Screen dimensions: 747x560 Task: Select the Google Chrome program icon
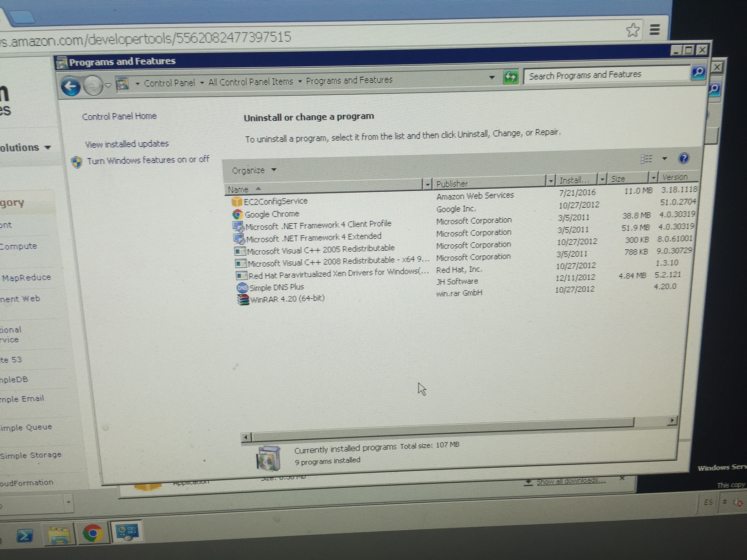point(237,214)
